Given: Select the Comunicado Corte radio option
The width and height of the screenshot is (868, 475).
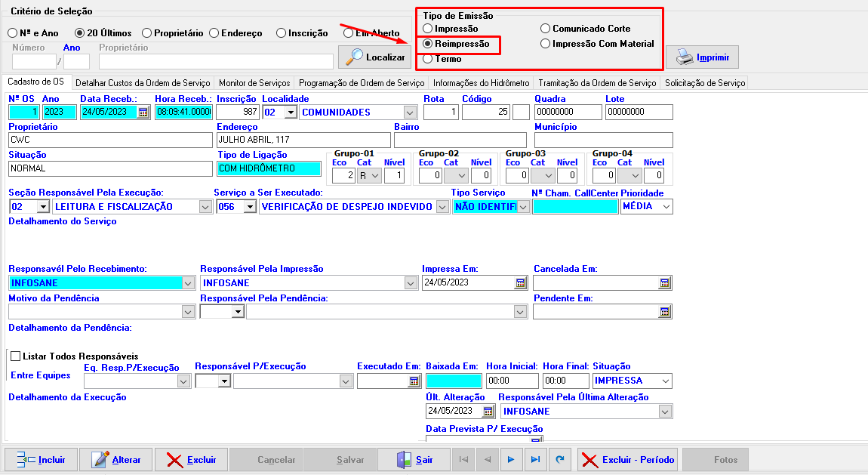Looking at the screenshot, I should tap(546, 29).
